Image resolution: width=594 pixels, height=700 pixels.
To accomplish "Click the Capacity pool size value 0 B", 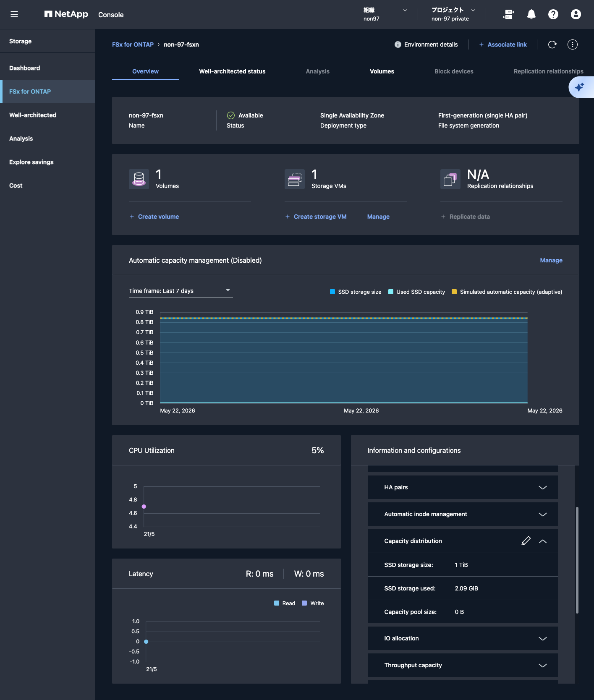I will (459, 612).
